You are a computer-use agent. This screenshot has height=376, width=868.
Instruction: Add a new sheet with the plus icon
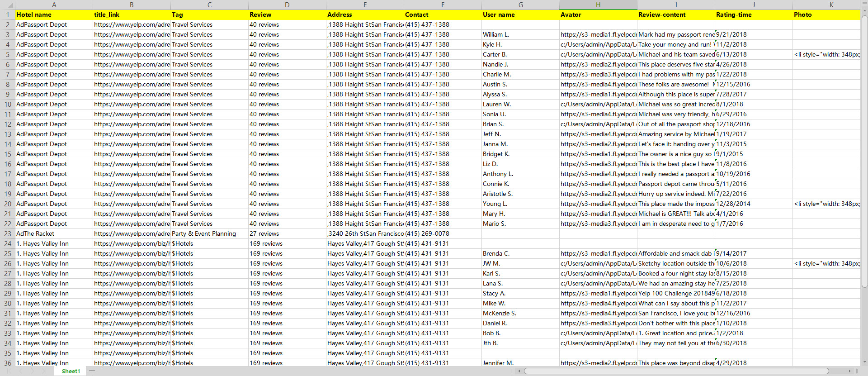(x=92, y=371)
